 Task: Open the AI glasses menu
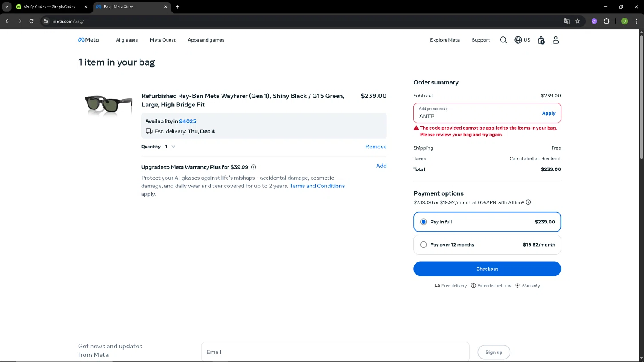127,40
